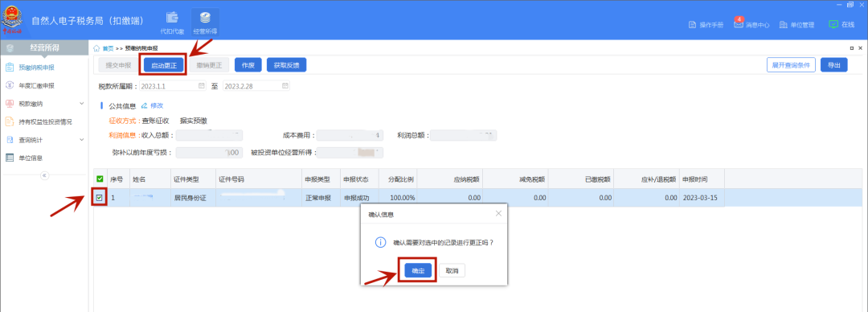Click the 在线 online status icon
Image resolution: width=868 pixels, height=312 pixels.
pos(833,24)
